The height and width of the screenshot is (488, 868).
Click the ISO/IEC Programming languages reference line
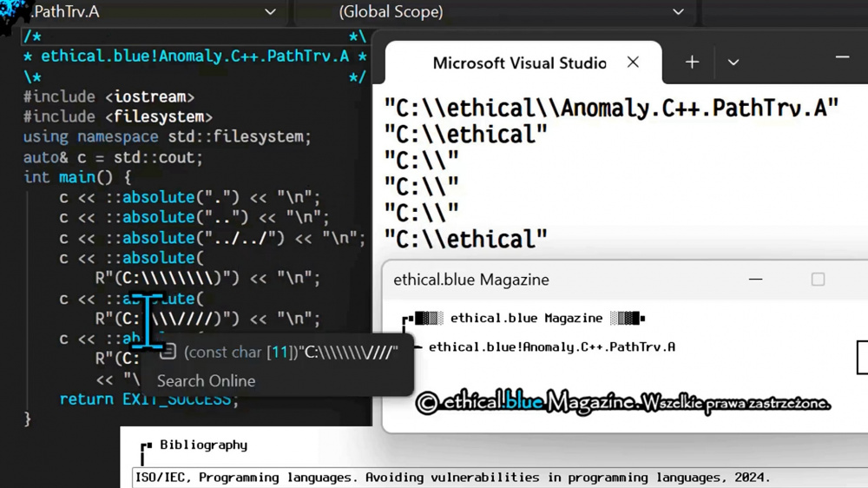pos(452,478)
